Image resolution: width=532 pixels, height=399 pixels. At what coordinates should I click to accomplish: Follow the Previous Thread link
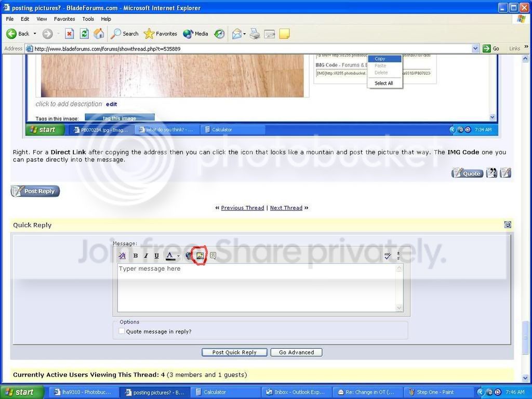click(243, 208)
